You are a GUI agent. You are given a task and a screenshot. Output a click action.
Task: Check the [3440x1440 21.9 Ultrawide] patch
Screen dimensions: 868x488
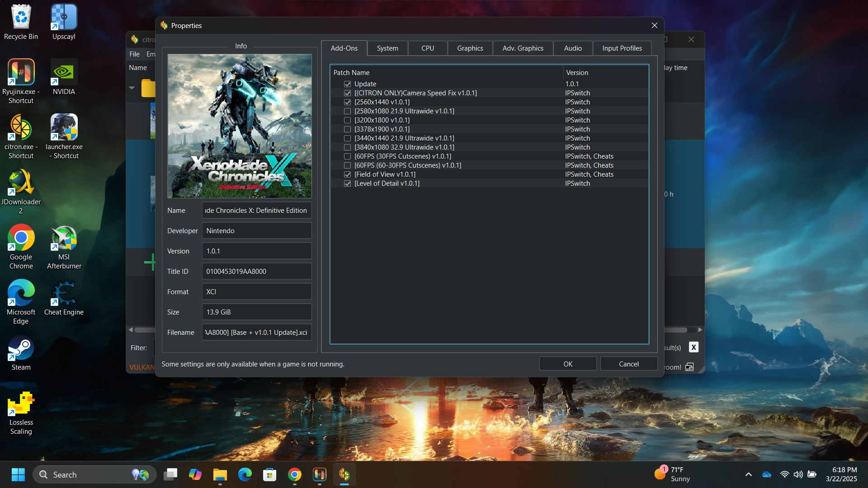point(347,138)
